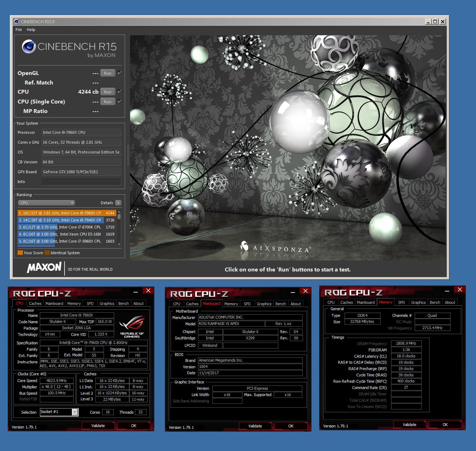The image size is (476, 451).
Task: Click Validate in the Memory CPU-Z window
Action: point(409,425)
